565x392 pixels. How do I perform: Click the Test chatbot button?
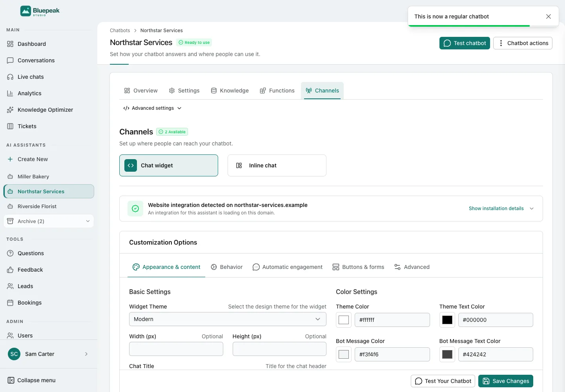pos(465,43)
